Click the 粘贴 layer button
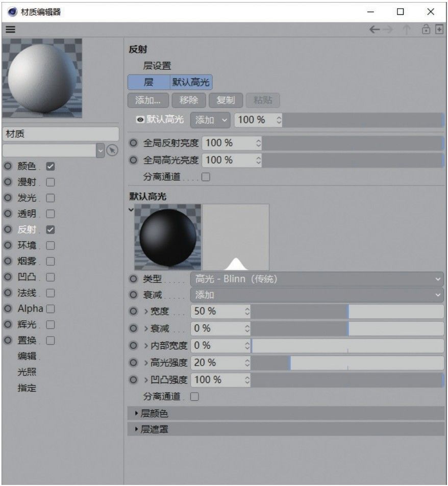 coord(263,100)
